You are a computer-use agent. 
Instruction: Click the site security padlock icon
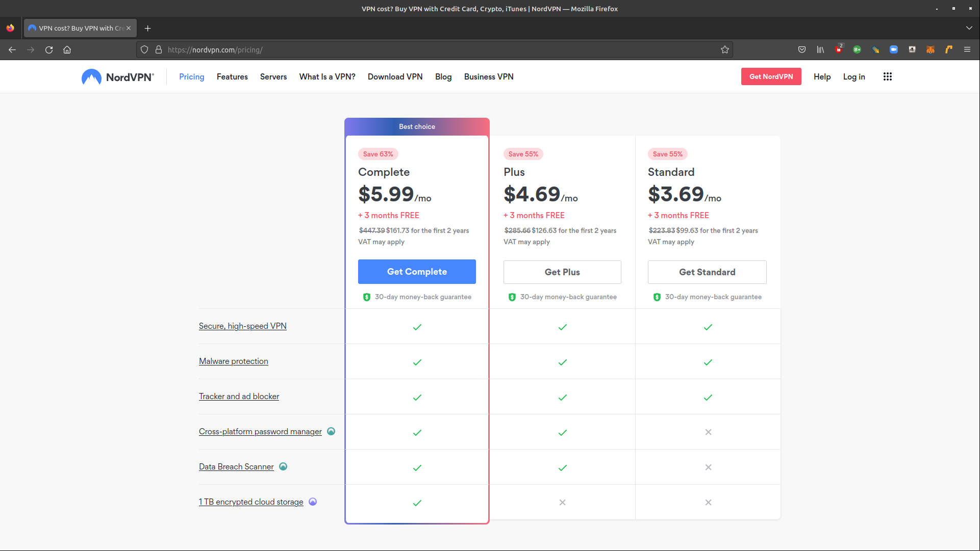click(159, 49)
